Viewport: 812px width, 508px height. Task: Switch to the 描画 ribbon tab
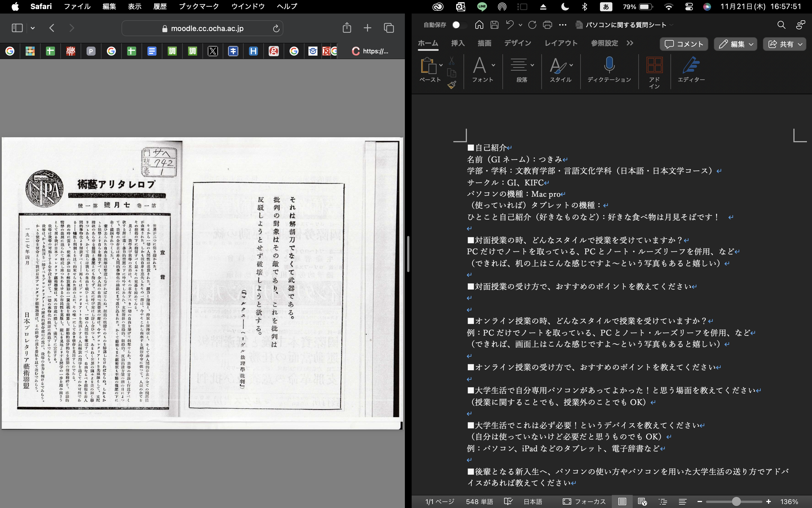point(484,43)
